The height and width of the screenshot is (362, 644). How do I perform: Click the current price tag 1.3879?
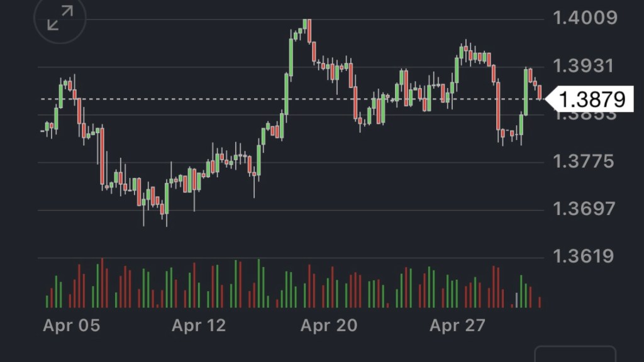point(591,99)
